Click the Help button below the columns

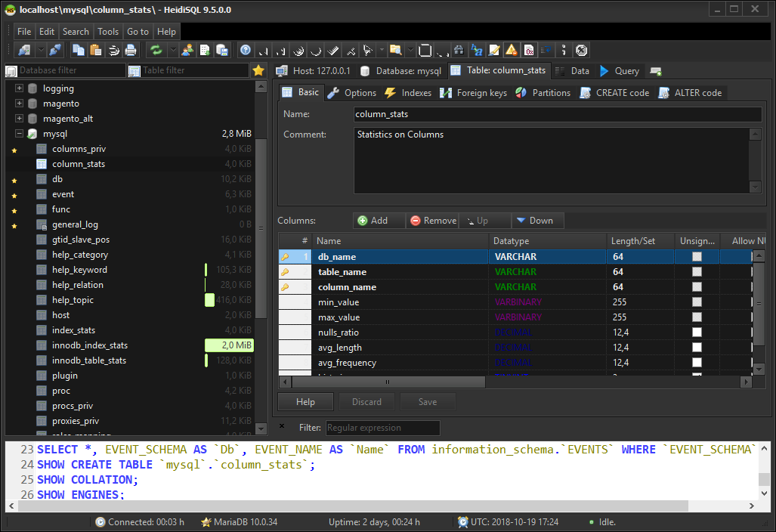305,402
